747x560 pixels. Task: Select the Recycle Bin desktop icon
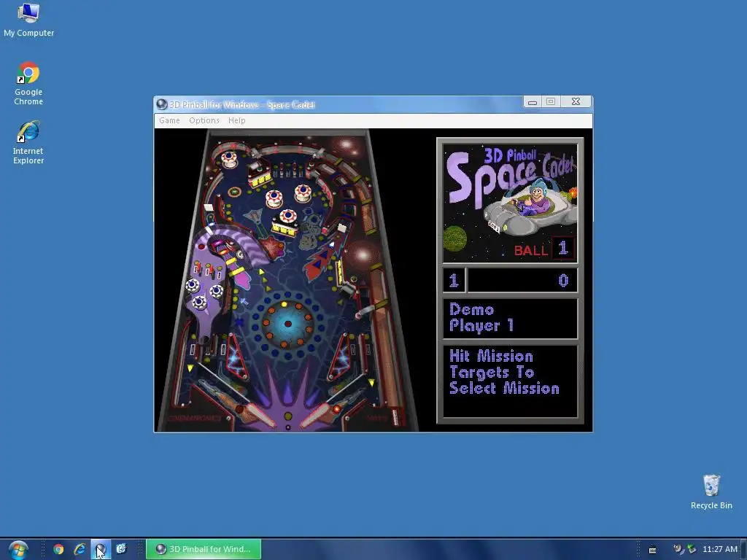click(711, 492)
